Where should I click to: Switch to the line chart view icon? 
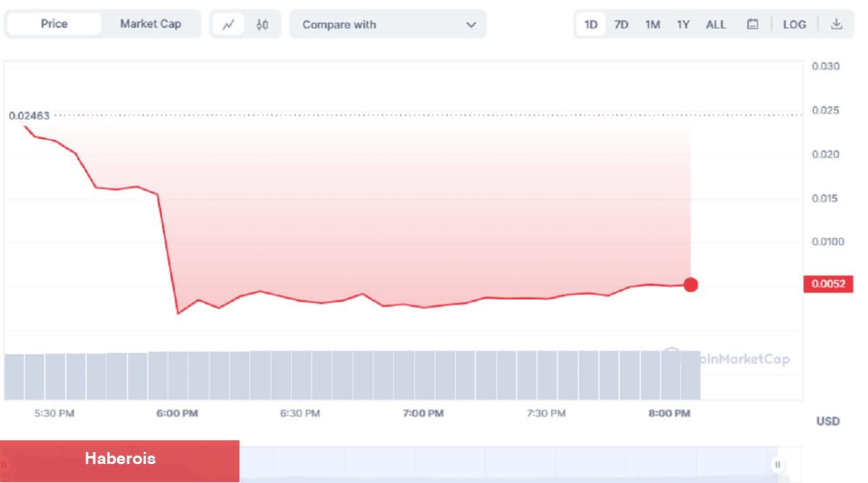coord(229,25)
